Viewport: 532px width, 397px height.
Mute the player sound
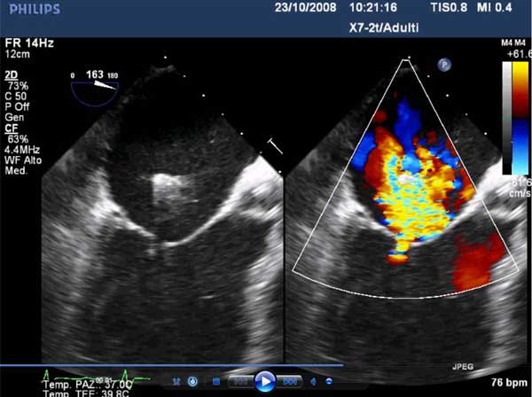click(x=313, y=381)
